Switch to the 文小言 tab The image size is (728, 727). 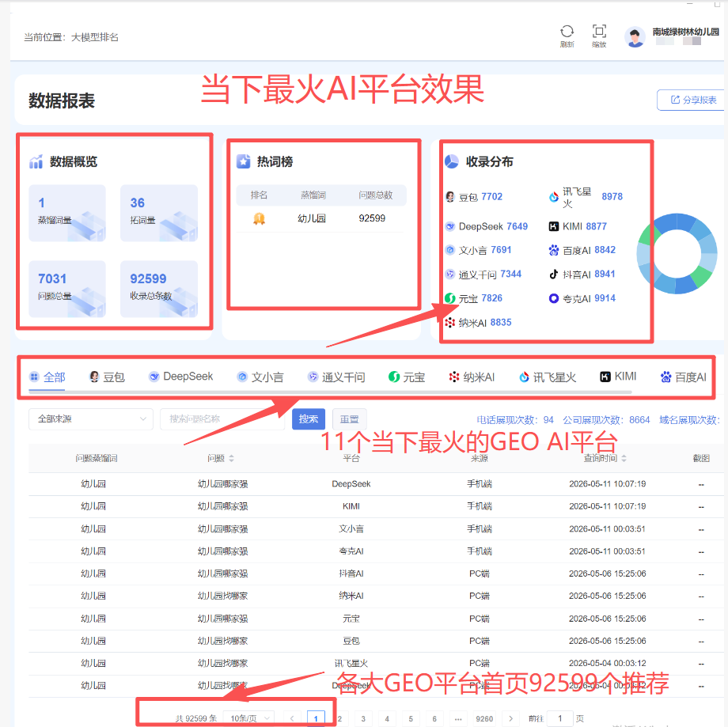(260, 377)
